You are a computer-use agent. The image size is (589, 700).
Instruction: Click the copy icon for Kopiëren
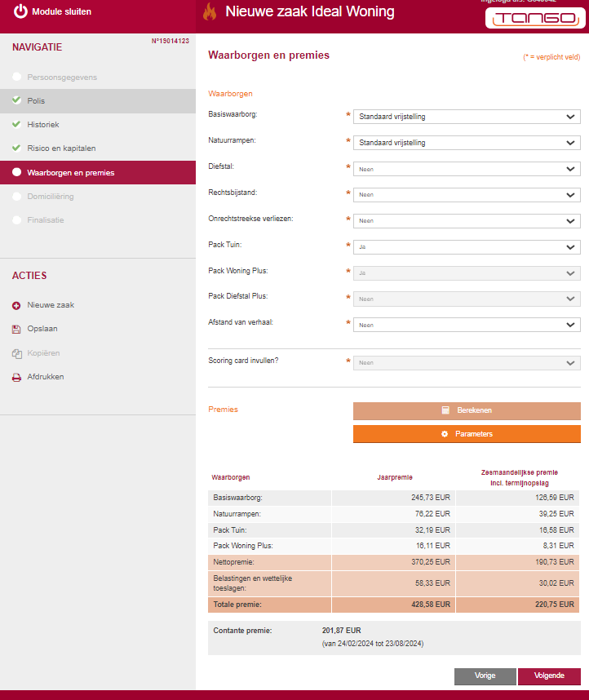[16, 353]
